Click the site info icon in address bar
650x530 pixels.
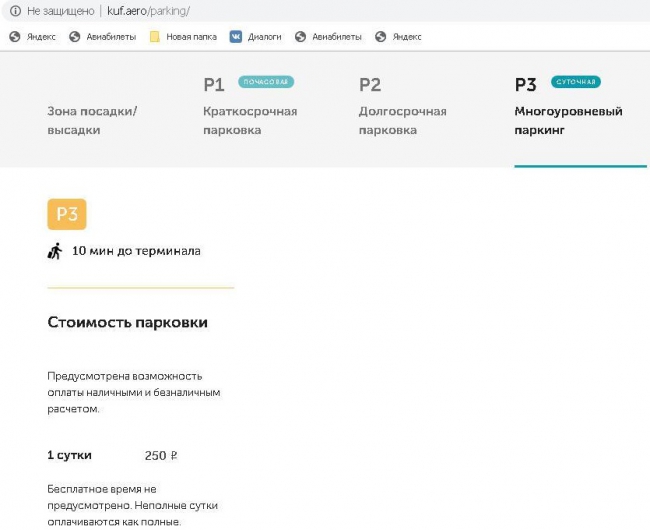pyautogui.click(x=15, y=11)
